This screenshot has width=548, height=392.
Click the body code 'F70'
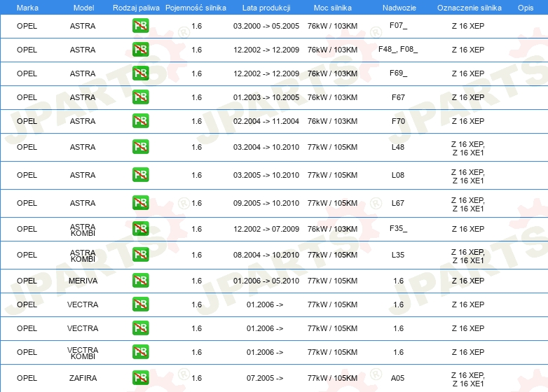[398, 121]
